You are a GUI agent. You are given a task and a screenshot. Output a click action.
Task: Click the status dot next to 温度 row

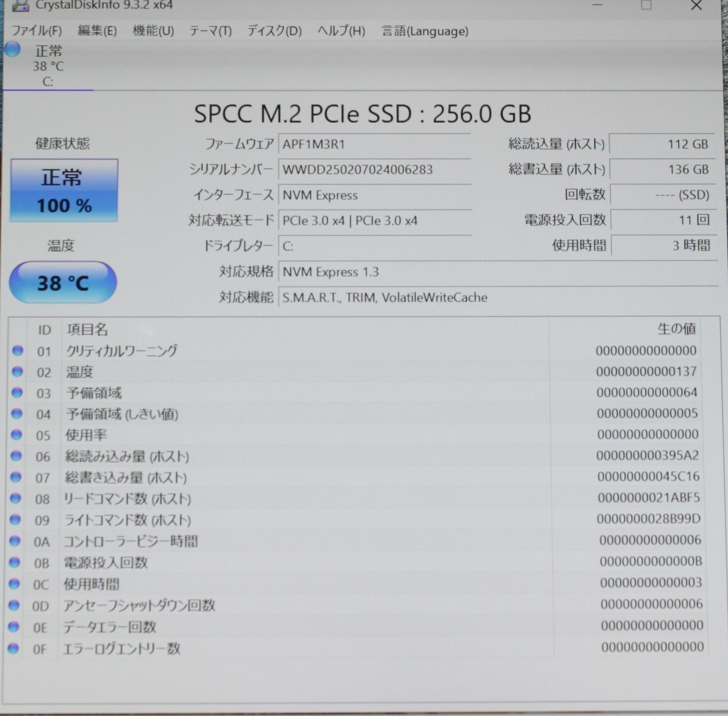pyautogui.click(x=17, y=372)
